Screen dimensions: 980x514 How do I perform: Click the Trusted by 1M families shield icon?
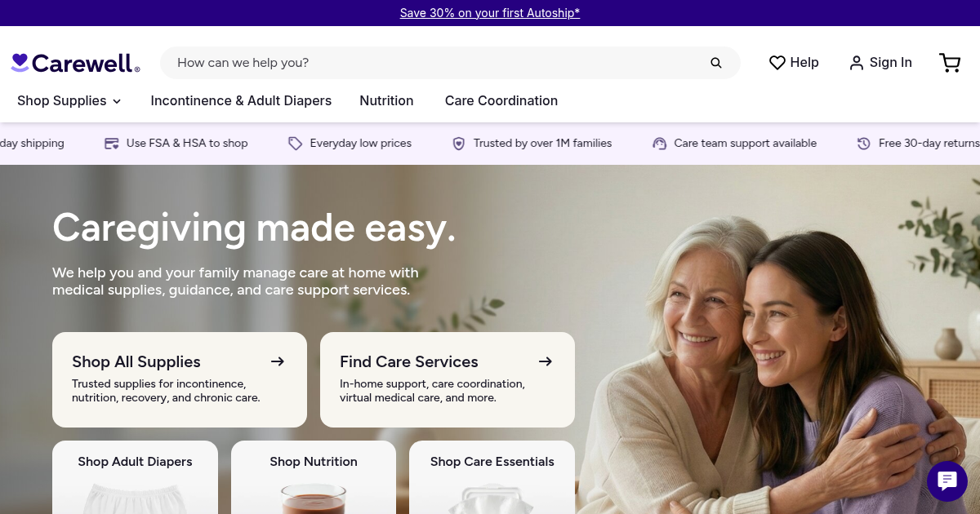coord(459,144)
